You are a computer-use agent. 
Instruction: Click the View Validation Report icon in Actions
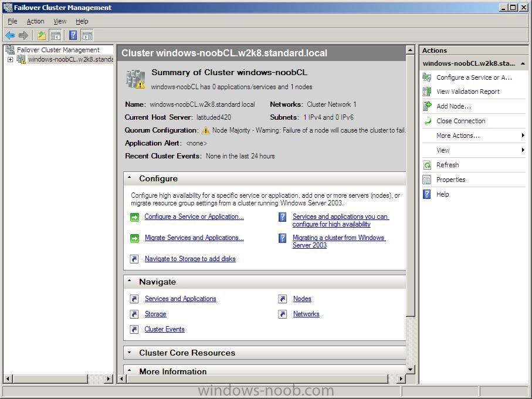[x=427, y=92]
